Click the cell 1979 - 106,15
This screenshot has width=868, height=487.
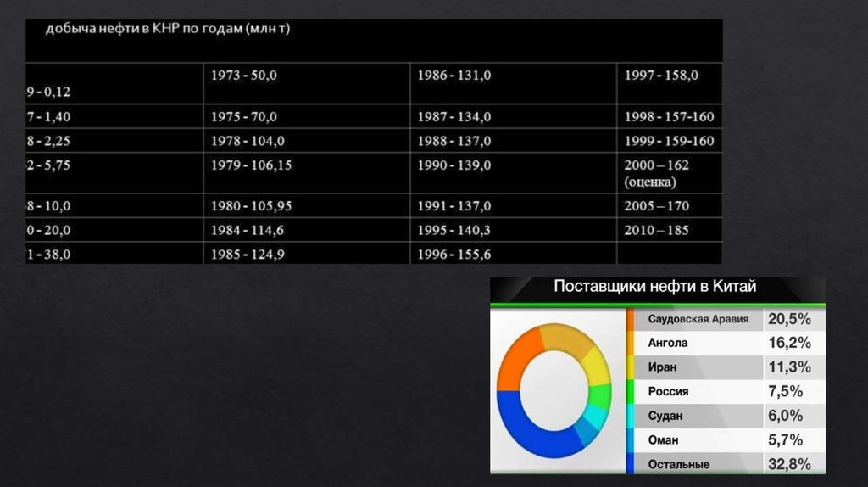pyautogui.click(x=251, y=165)
